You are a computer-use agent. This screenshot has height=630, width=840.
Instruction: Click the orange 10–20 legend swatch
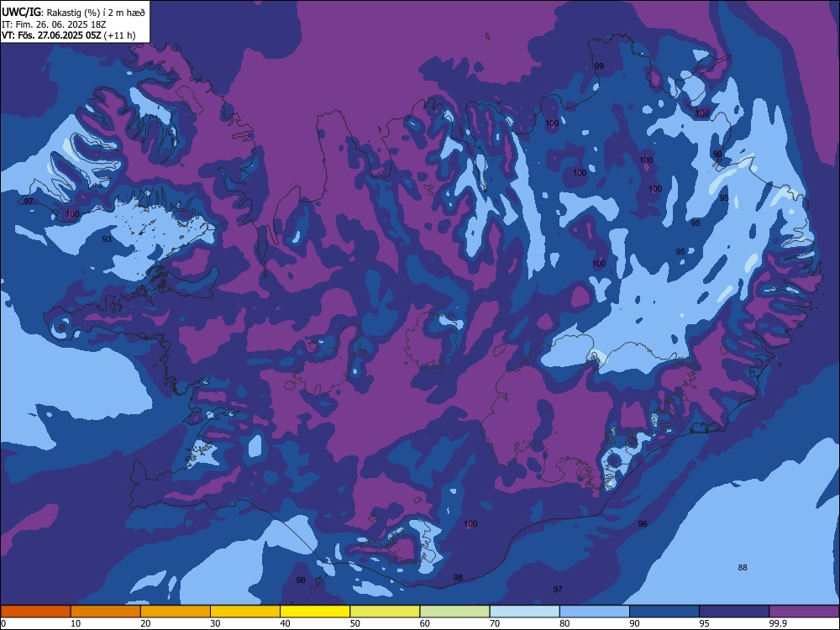tap(106, 612)
